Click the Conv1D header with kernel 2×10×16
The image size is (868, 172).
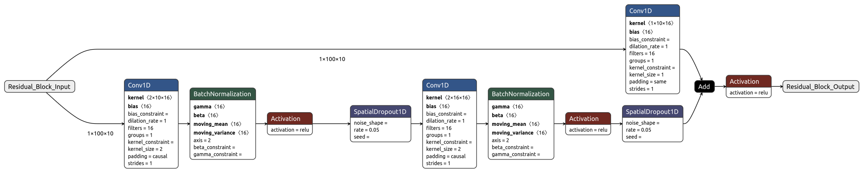[151, 85]
